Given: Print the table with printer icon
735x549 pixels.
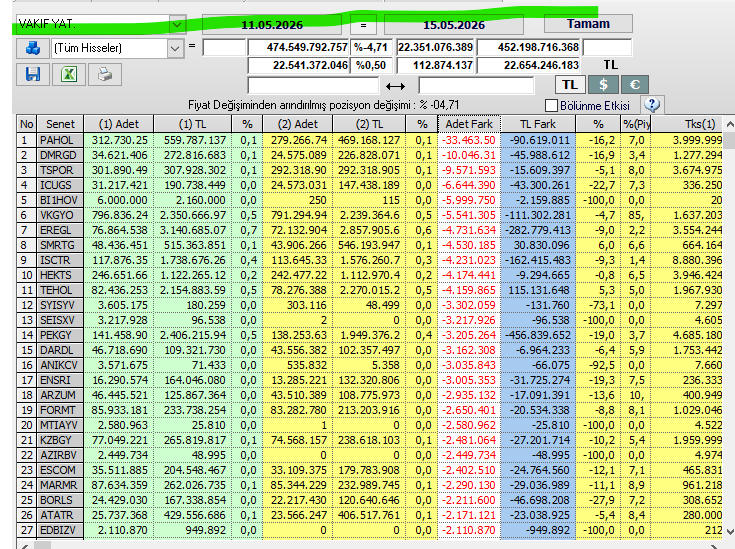Looking at the screenshot, I should (105, 75).
